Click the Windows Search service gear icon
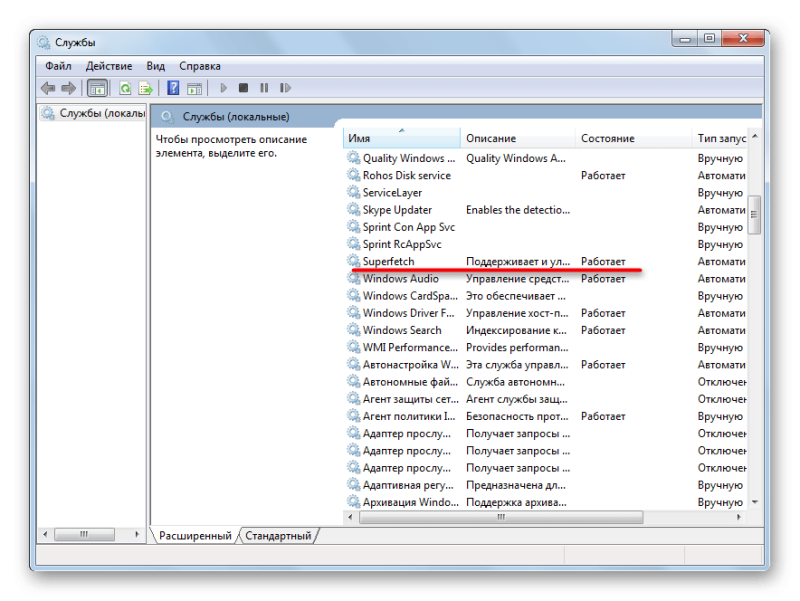800x601 pixels. 354,330
